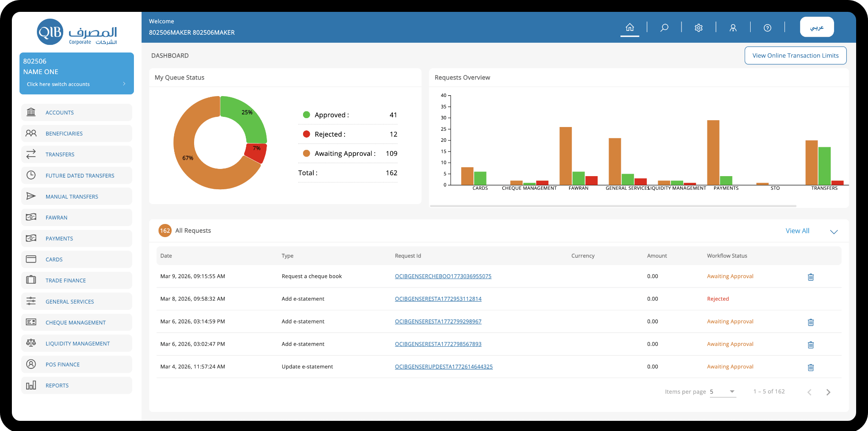The width and height of the screenshot is (868, 431).
Task: Delete the Update e-statement request
Action: pyautogui.click(x=810, y=367)
